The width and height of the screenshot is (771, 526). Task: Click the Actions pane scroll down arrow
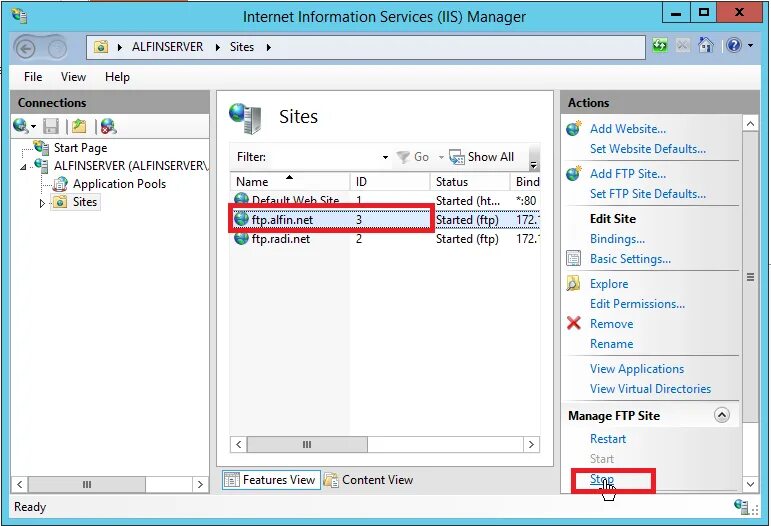[x=750, y=484]
